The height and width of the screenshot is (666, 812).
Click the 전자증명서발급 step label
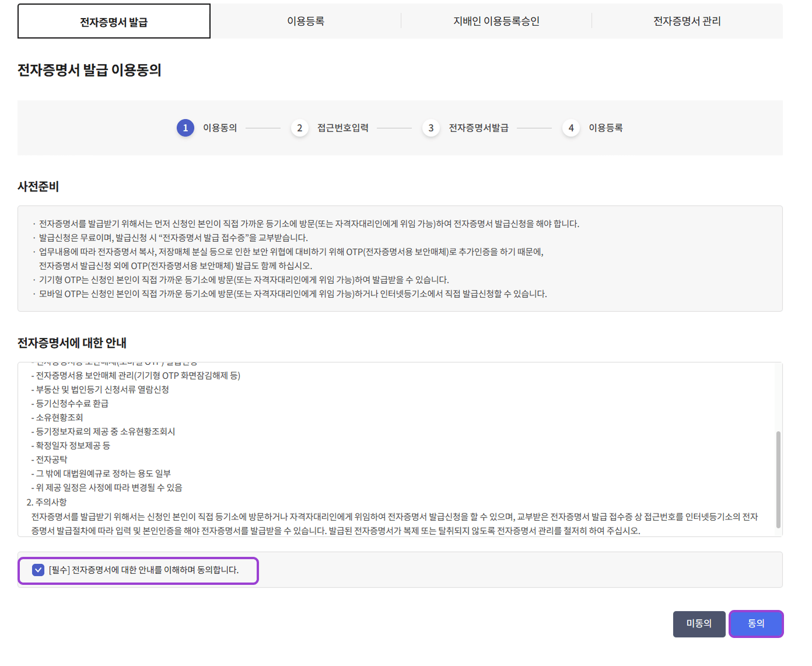(478, 128)
